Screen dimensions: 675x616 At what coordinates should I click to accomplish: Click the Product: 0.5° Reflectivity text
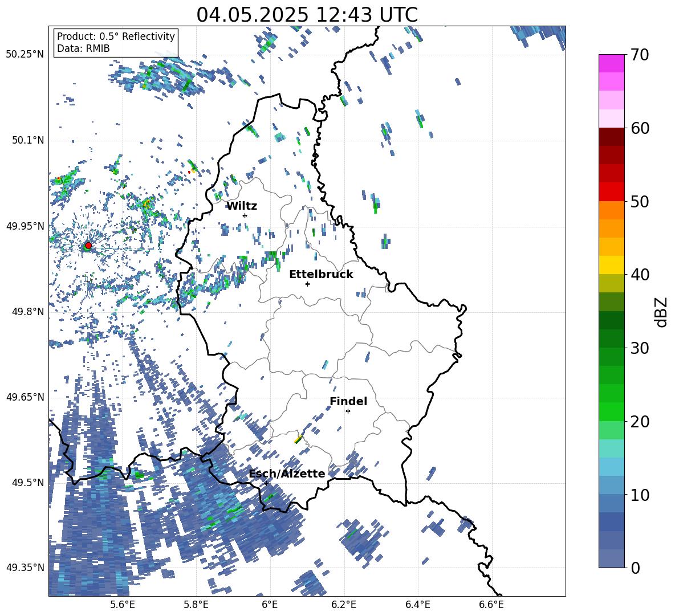pyautogui.click(x=116, y=36)
